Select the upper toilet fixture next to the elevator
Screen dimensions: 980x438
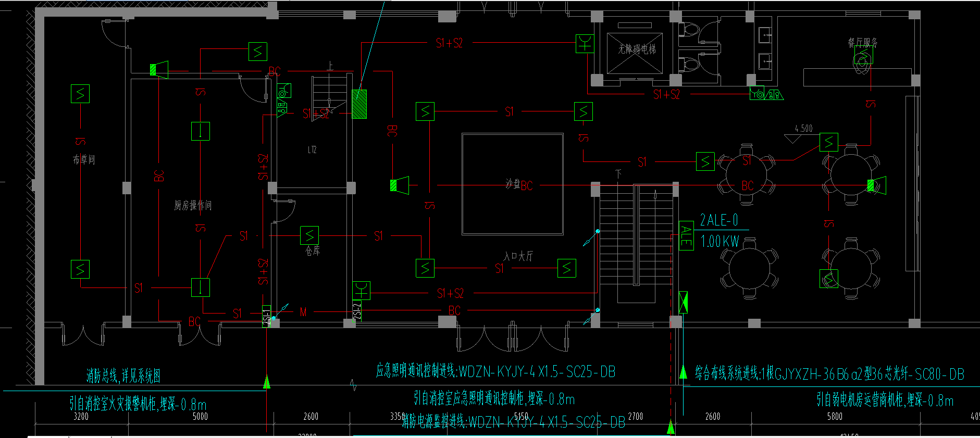tap(689, 29)
